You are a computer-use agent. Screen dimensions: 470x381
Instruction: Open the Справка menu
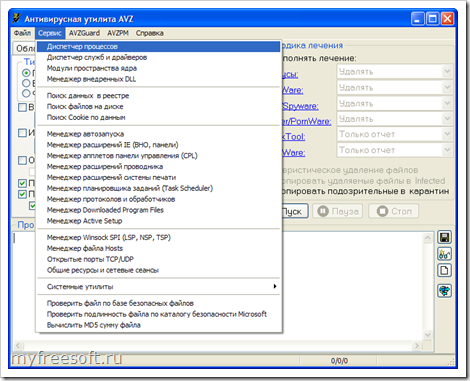tap(150, 33)
